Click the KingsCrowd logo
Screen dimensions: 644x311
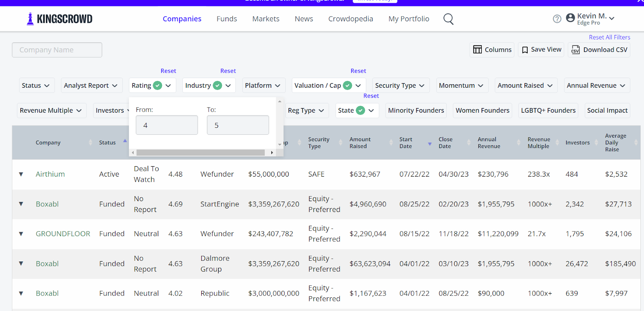tap(59, 19)
